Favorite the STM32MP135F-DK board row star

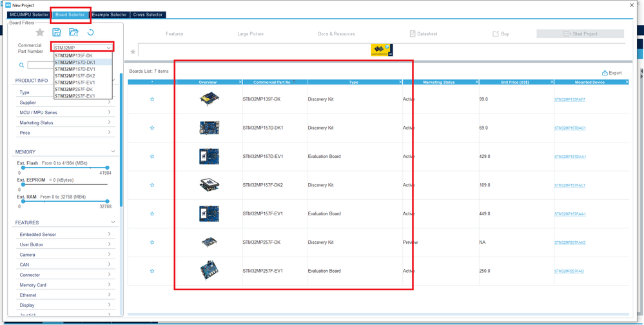152,99
